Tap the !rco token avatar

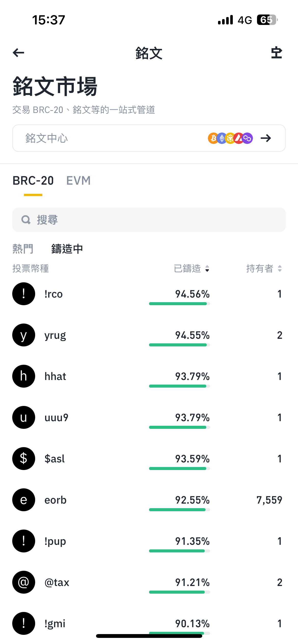[24, 294]
